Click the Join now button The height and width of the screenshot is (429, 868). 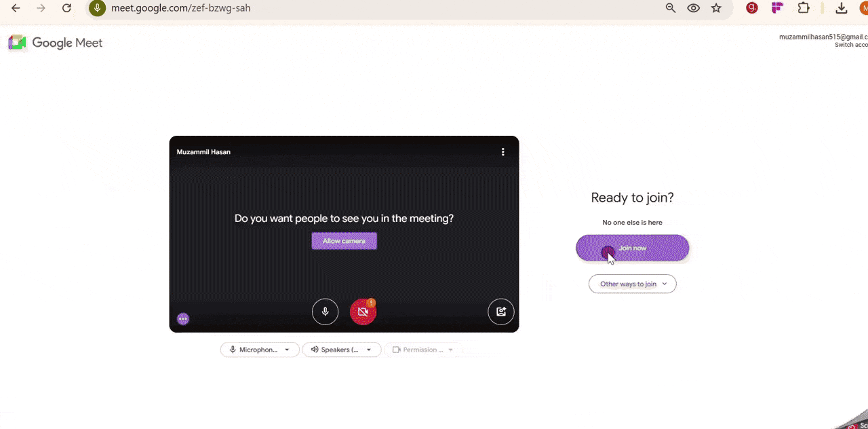click(632, 248)
